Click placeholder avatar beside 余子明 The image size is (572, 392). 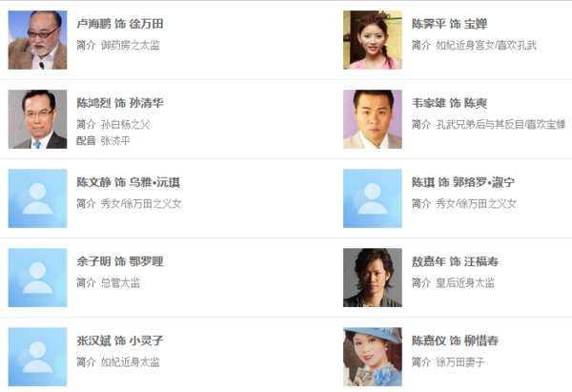click(37, 278)
